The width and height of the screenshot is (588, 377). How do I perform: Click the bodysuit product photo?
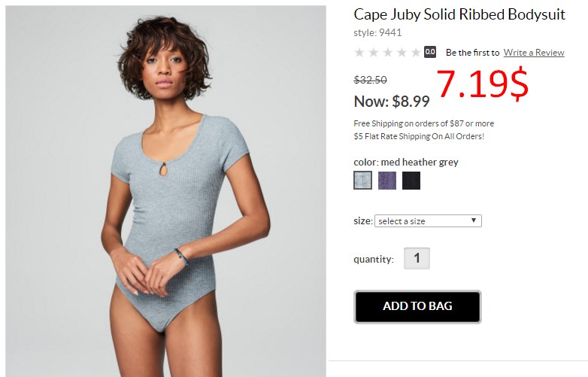click(x=165, y=191)
